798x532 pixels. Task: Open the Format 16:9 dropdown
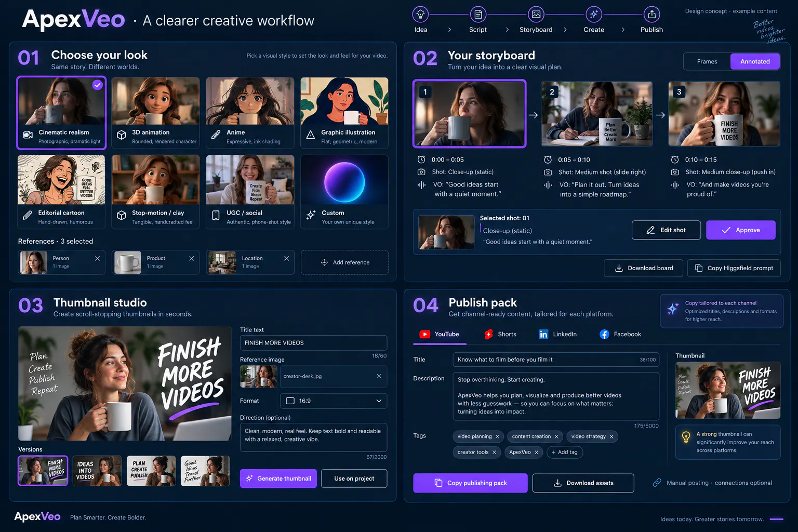pos(334,401)
